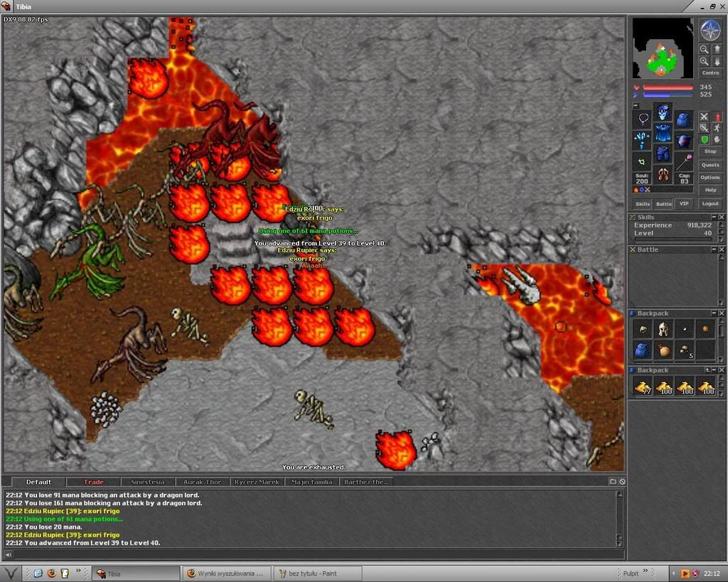Select the ring equipment slot

643,161
